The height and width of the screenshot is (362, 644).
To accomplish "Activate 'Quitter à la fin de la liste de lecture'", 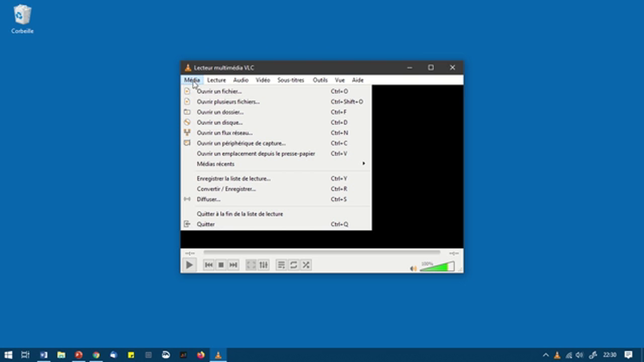I will click(240, 214).
